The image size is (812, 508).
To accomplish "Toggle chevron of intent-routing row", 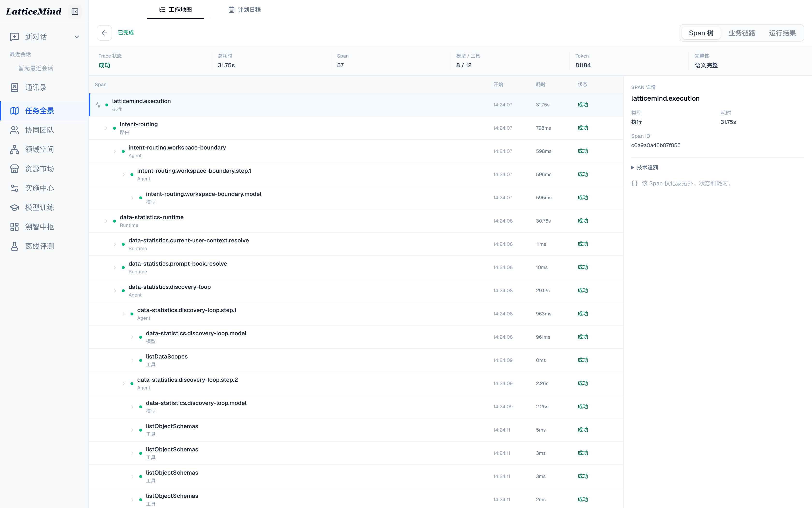I will click(x=106, y=128).
